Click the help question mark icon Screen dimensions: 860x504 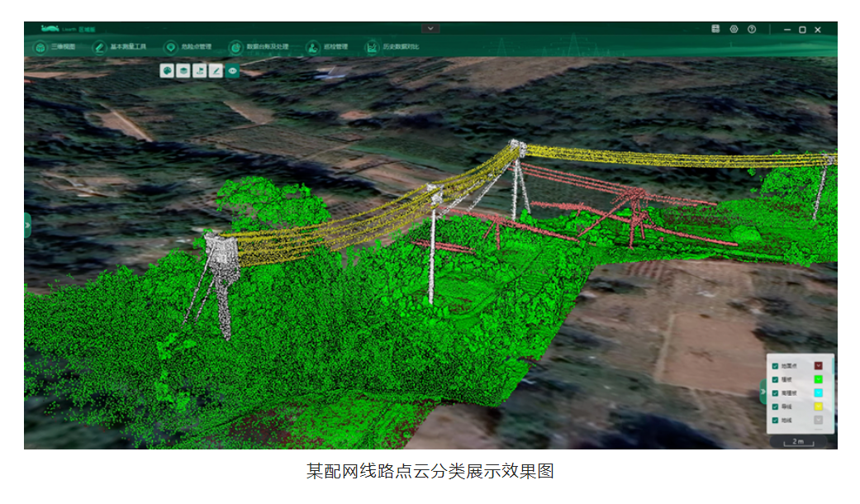tap(752, 29)
